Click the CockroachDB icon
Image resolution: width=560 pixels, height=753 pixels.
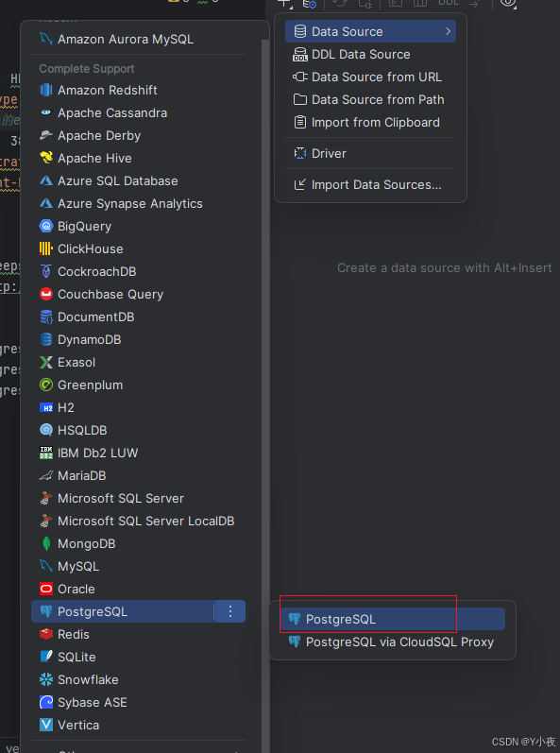pyautogui.click(x=46, y=272)
